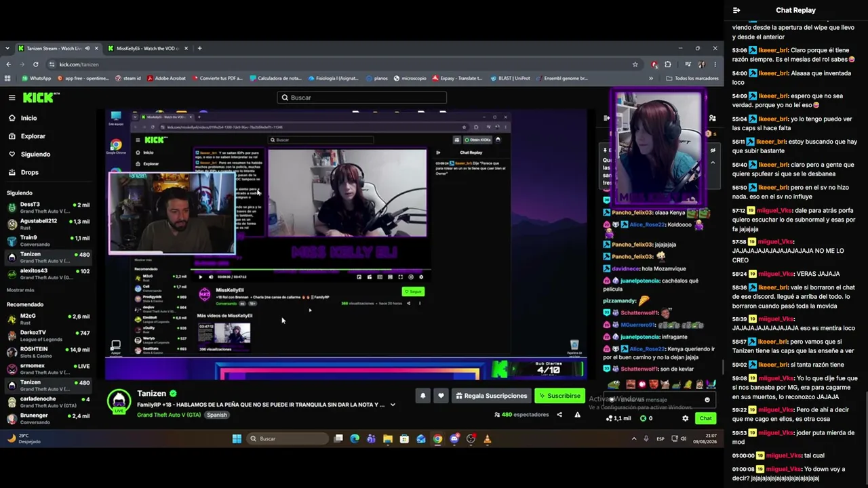Open the Adobe Acrobat bookmark
The width and height of the screenshot is (868, 488).
tap(166, 78)
